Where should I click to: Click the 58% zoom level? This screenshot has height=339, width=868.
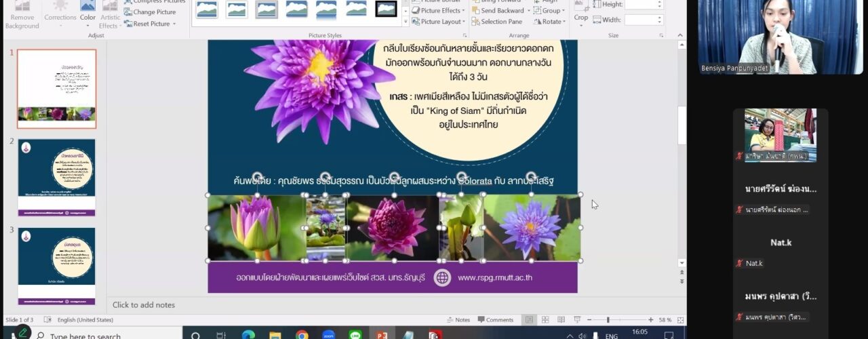click(x=665, y=320)
